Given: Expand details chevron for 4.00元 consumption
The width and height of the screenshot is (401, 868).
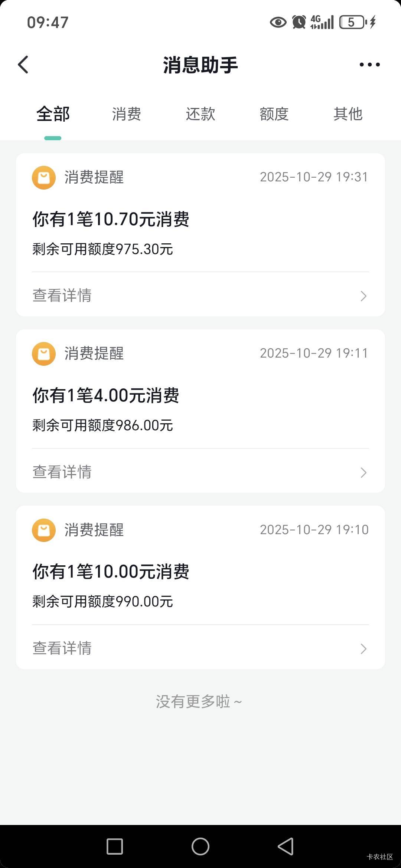Looking at the screenshot, I should 363,472.
